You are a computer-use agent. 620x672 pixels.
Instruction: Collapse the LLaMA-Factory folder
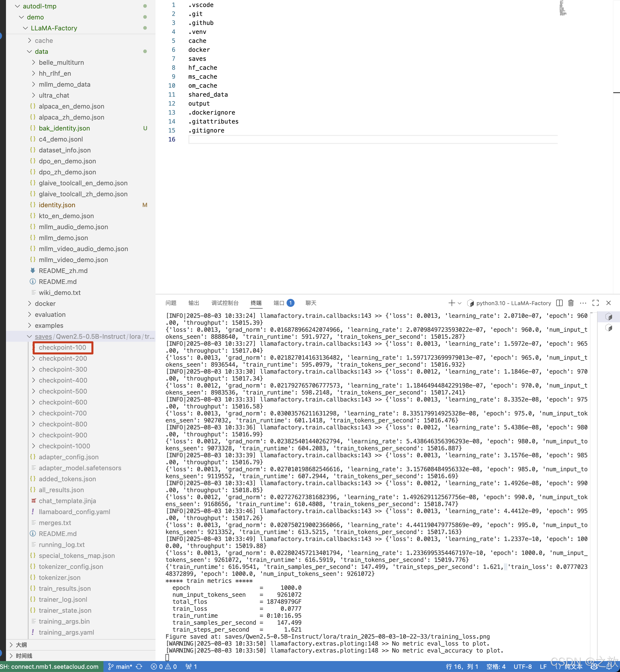tap(25, 28)
